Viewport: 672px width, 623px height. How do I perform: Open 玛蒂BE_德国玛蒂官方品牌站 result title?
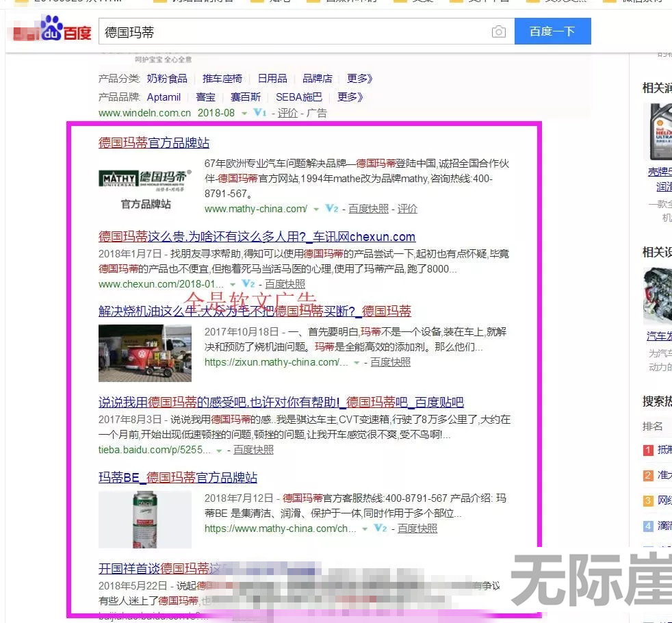178,478
